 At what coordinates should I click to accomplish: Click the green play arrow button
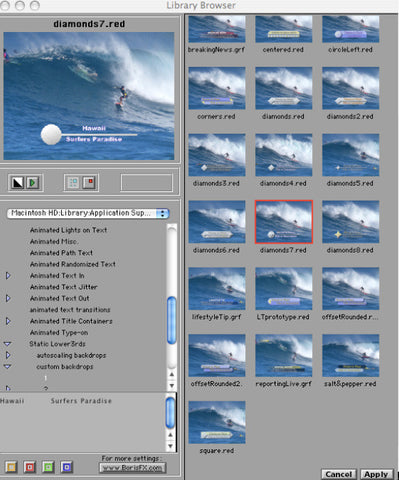pyautogui.click(x=32, y=182)
